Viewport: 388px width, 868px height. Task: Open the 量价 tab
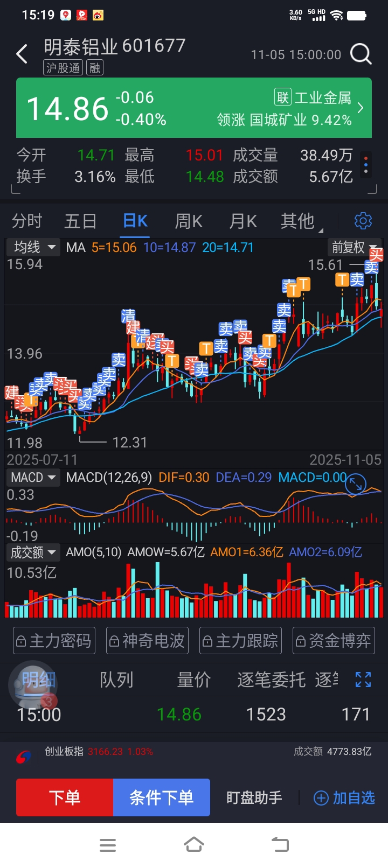(x=194, y=680)
